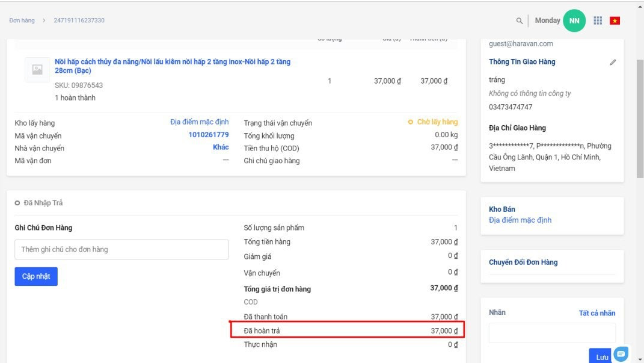Viewport: 644px width, 363px height.
Task: Open the chat support bubble icon
Action: [x=621, y=353]
